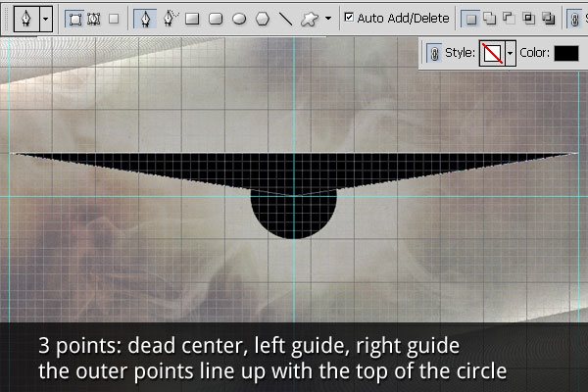Expand the geometry options arrow
The width and height of the screenshot is (588, 392).
[328, 18]
